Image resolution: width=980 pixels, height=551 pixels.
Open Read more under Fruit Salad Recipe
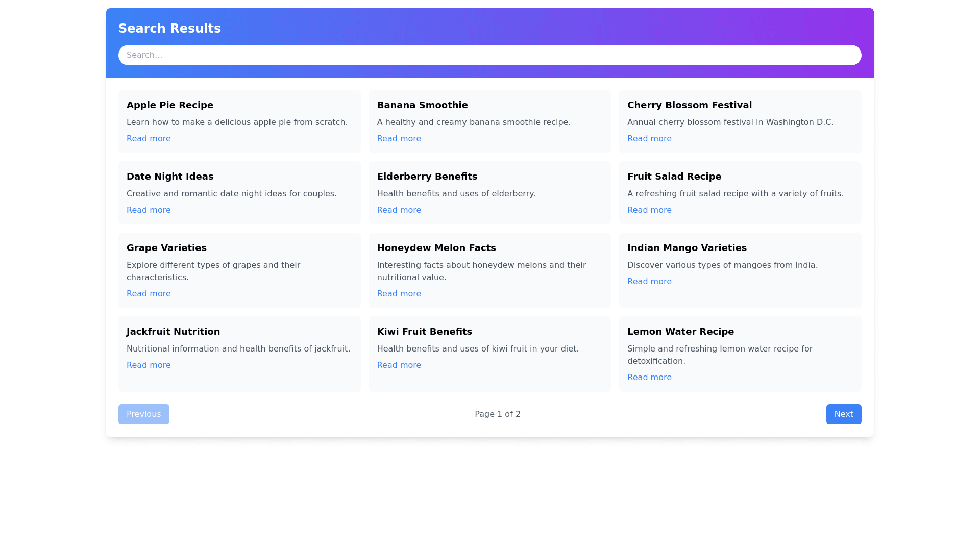(x=649, y=210)
